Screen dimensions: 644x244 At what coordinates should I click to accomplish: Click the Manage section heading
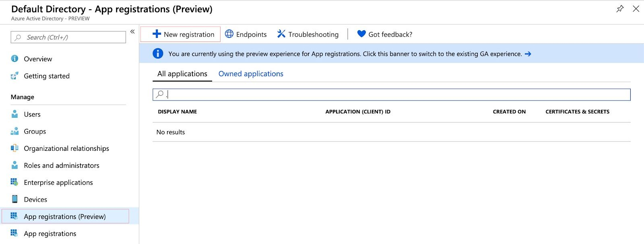23,97
